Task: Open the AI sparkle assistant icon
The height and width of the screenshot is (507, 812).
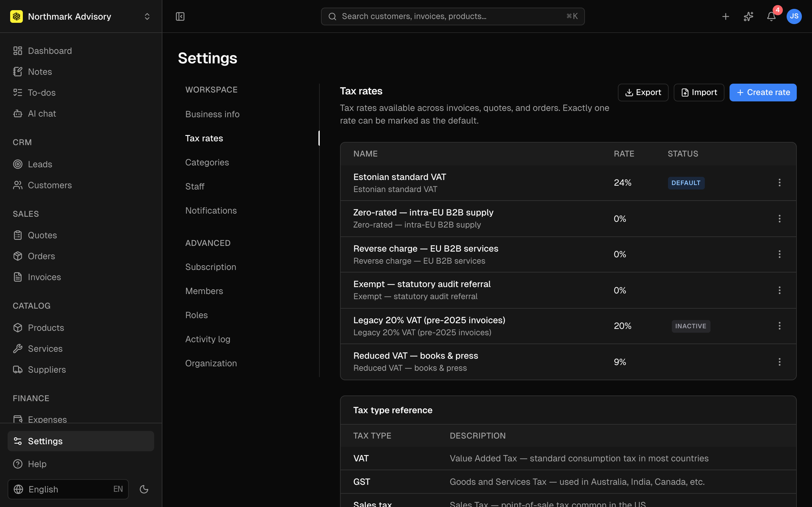Action: pos(748,16)
